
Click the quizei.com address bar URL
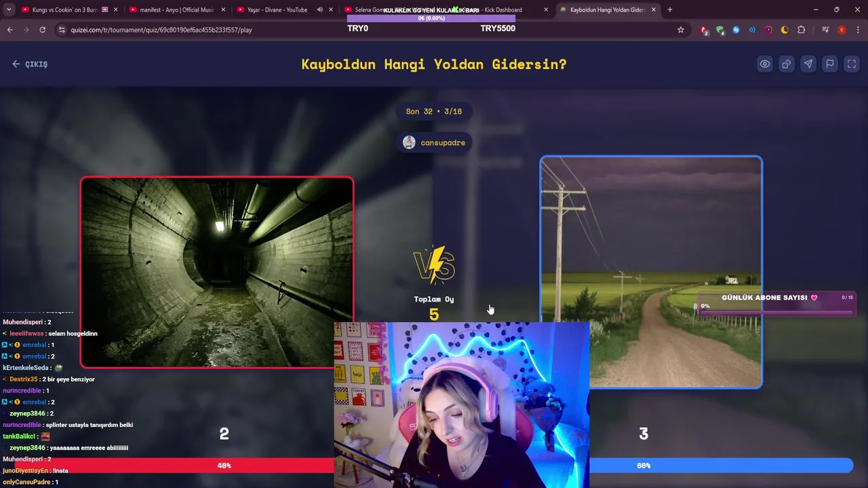click(161, 30)
